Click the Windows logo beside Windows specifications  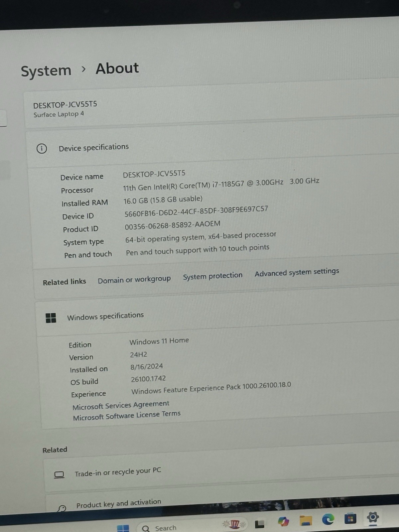point(51,318)
